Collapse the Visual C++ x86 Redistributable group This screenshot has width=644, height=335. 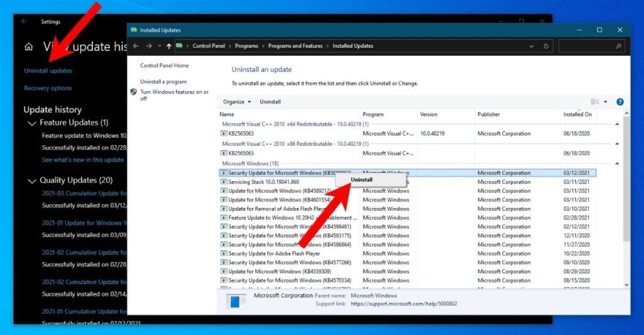click(617, 144)
